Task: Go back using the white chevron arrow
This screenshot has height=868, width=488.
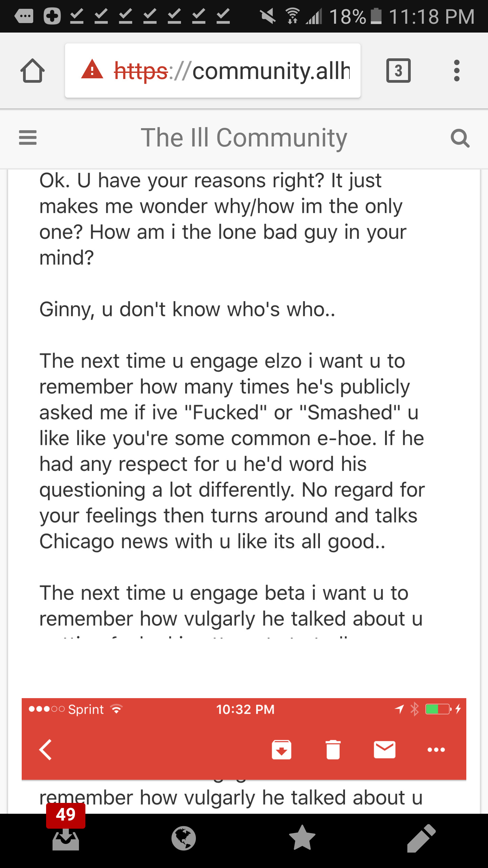Action: point(45,750)
